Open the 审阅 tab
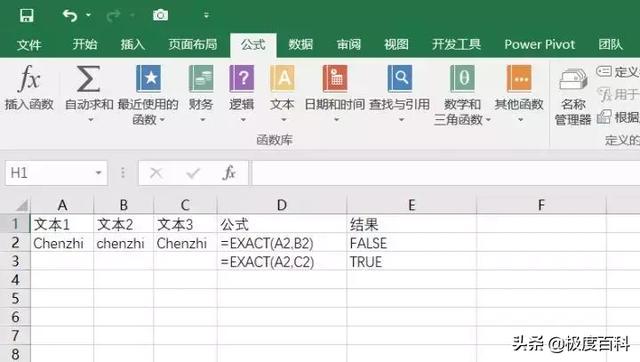This screenshot has height=362, width=640. (349, 44)
